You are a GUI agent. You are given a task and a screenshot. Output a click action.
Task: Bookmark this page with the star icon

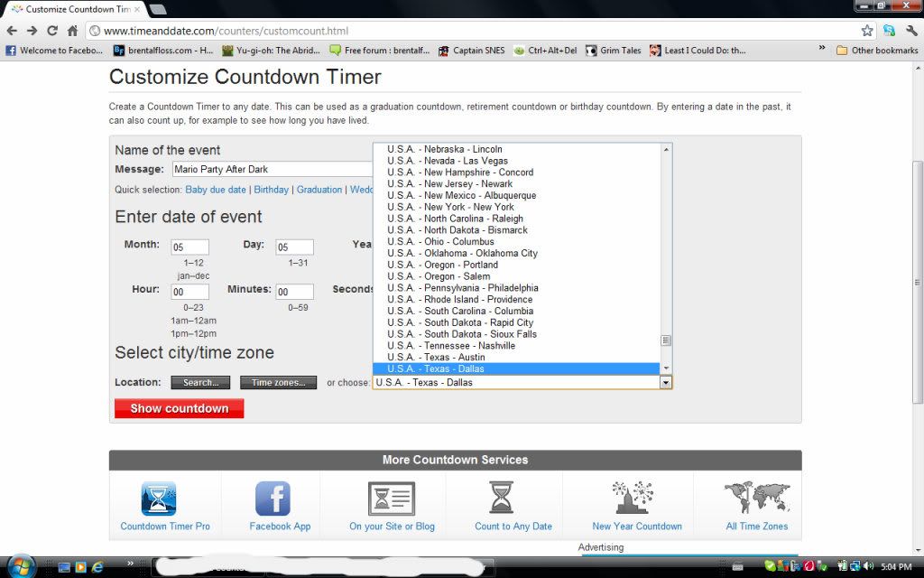coord(867,31)
